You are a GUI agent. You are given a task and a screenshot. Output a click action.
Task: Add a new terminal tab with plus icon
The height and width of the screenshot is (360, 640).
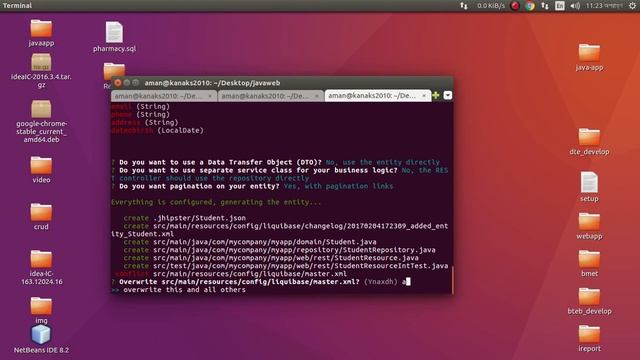436,96
